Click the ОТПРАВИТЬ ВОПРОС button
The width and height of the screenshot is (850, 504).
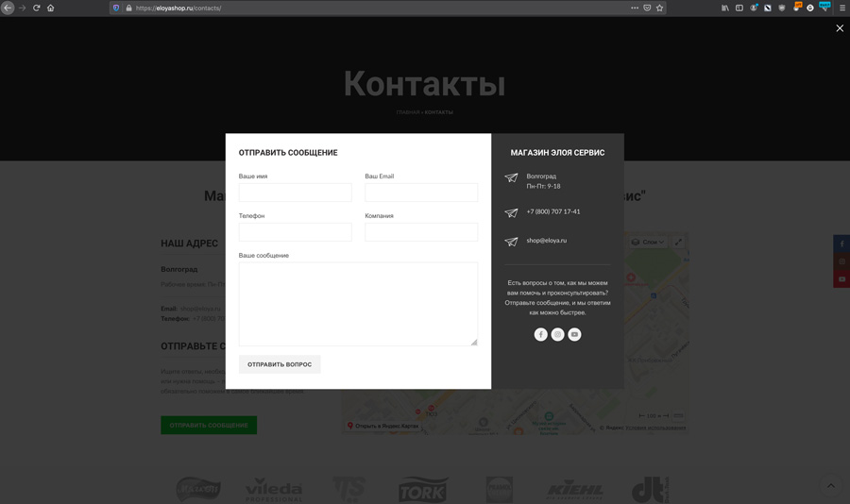pyautogui.click(x=280, y=364)
